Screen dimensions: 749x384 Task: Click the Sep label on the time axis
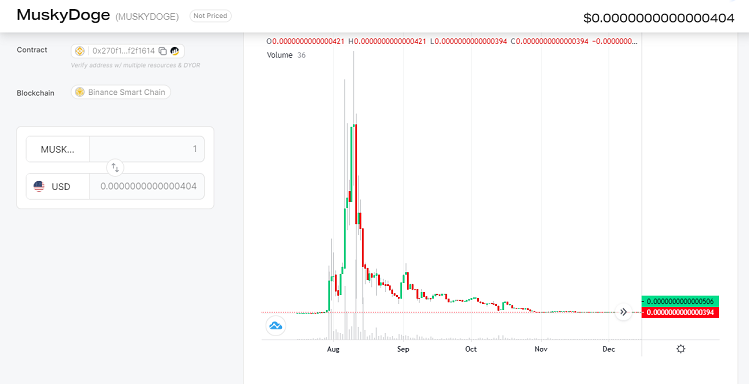(403, 350)
